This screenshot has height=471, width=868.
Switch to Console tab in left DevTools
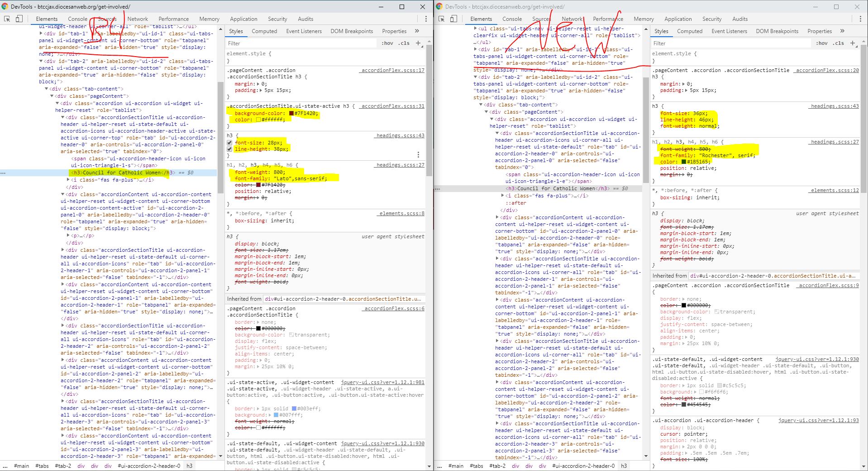(77, 19)
